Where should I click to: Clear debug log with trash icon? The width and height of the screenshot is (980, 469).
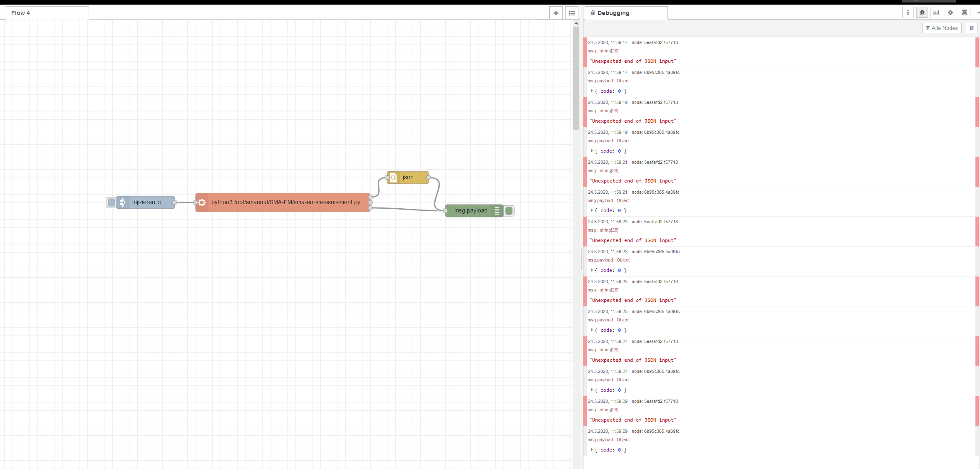click(x=972, y=28)
